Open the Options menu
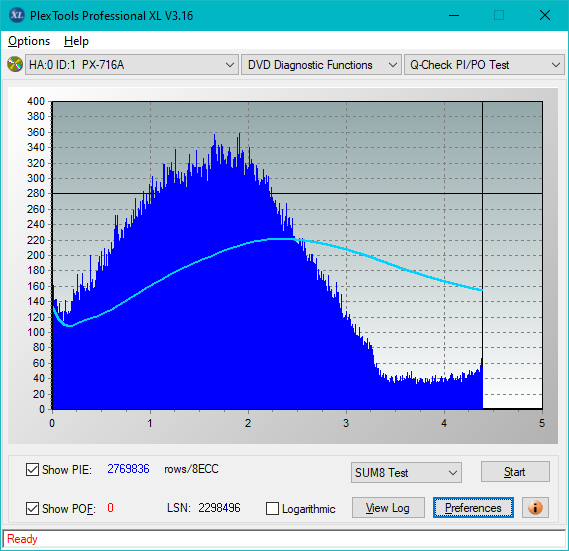Viewport: 569px width, 551px height. 29,41
